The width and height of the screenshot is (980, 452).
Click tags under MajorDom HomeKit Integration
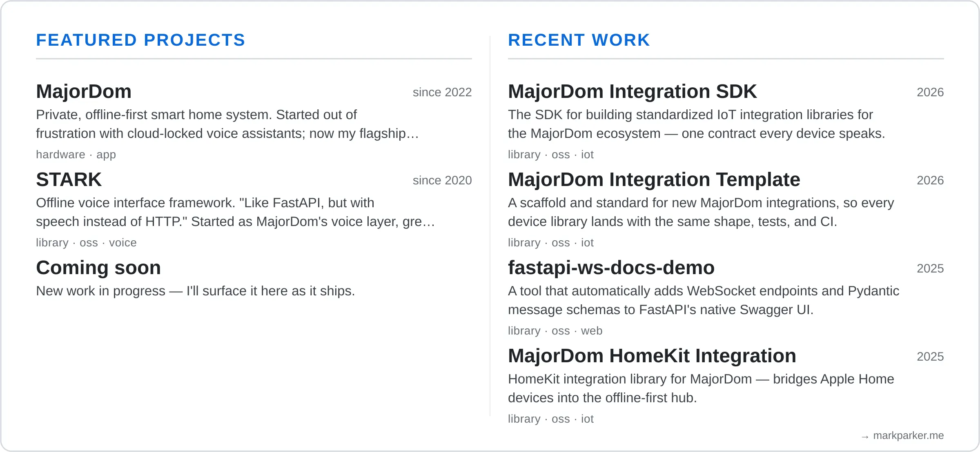551,419
